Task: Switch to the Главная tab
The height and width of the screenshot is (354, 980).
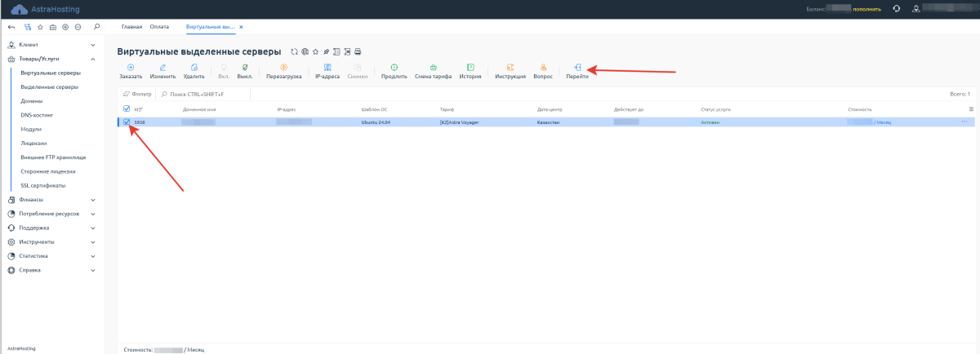Action: pos(131,27)
